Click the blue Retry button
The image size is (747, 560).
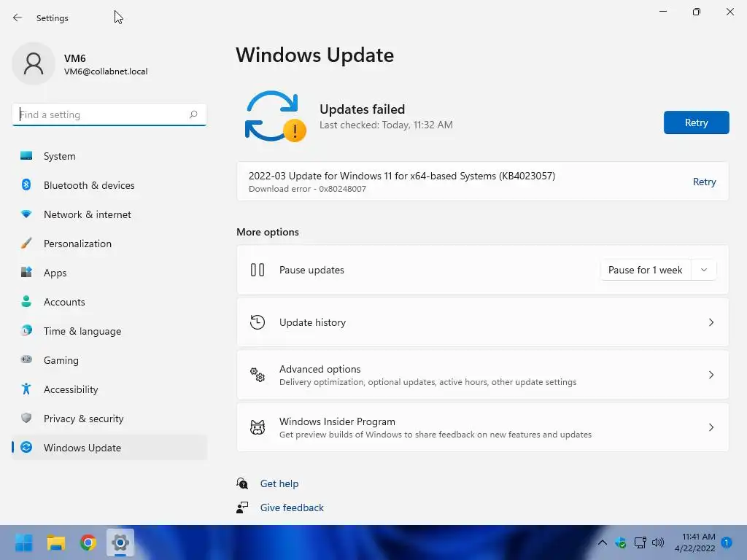[x=696, y=122]
